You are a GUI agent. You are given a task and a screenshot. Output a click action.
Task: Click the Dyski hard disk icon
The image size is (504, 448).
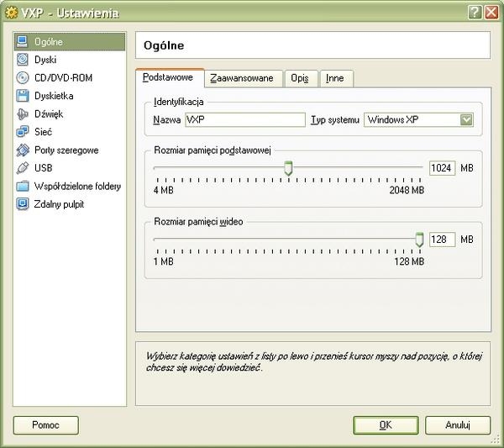[x=22, y=60]
